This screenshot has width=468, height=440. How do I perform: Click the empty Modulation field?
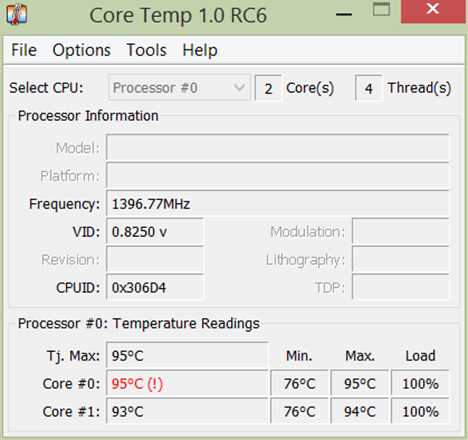click(400, 231)
